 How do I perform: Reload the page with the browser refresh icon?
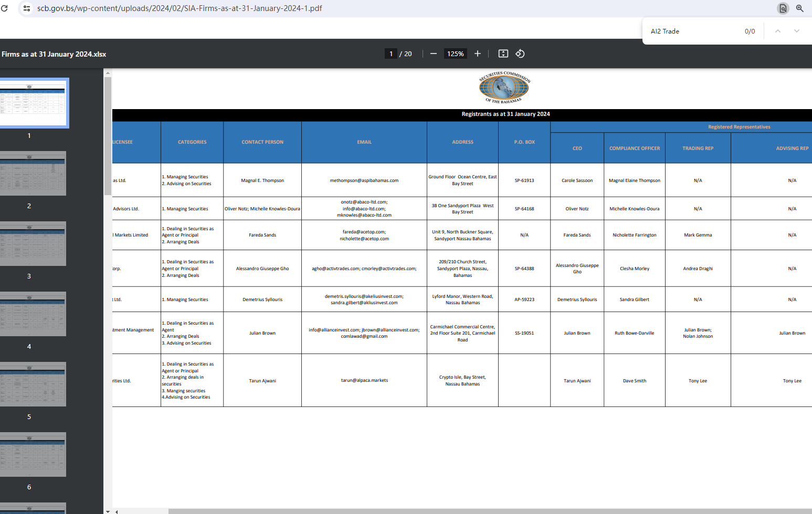[x=4, y=8]
